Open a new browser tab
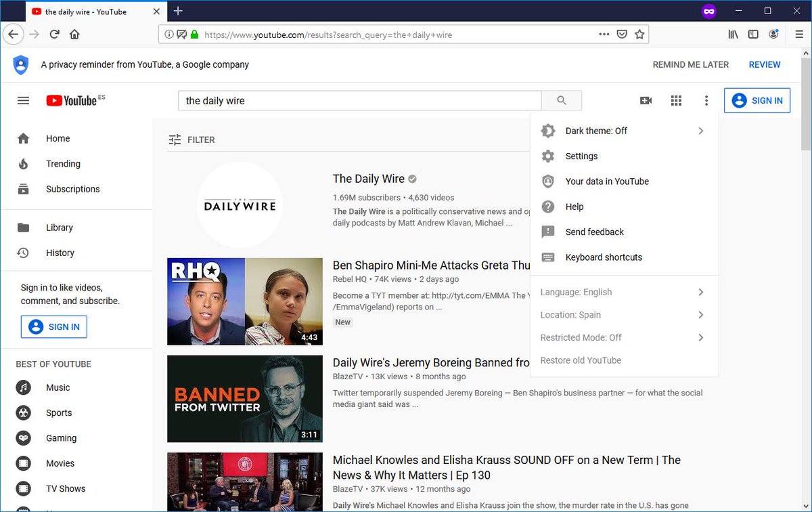The image size is (812, 512). (x=178, y=11)
